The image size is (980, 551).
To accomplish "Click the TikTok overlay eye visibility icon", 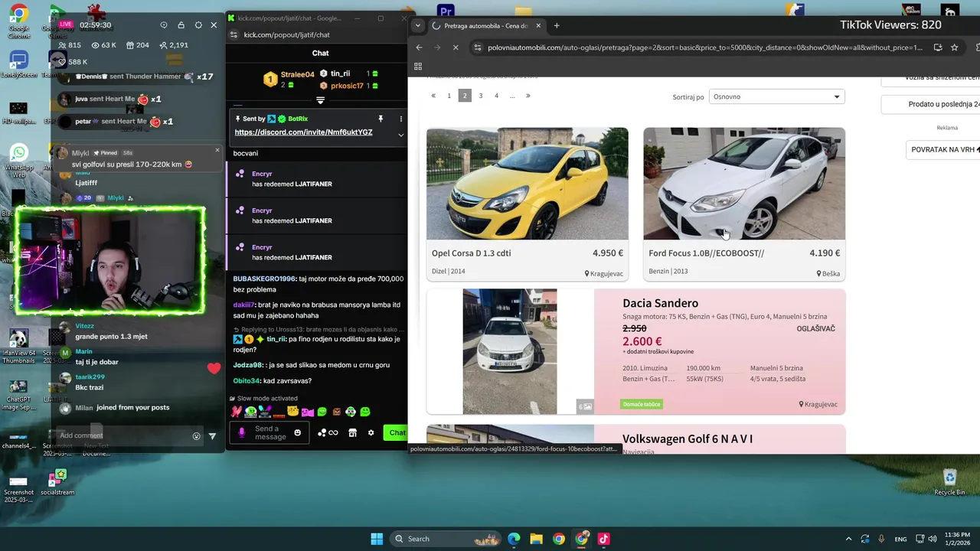I will coord(163,25).
